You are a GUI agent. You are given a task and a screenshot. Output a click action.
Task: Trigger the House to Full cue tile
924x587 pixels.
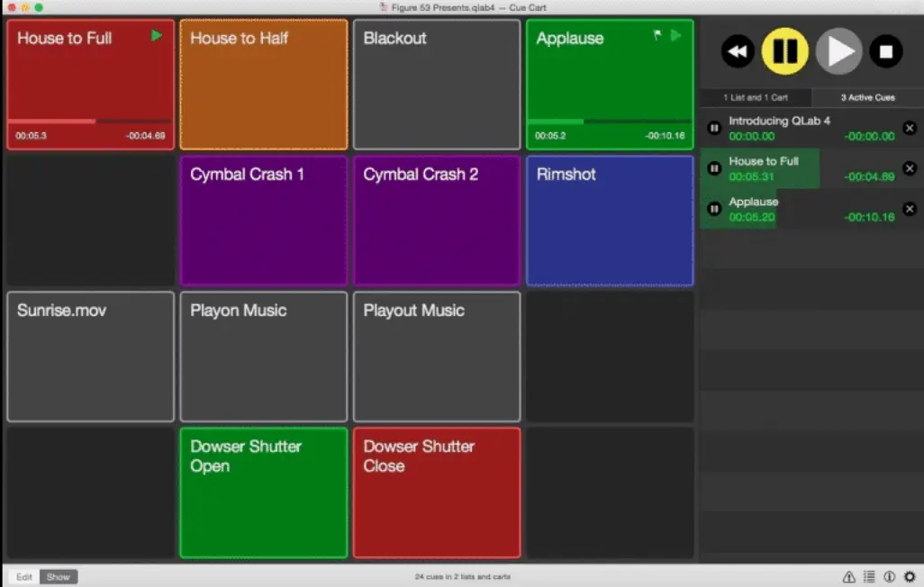(x=91, y=85)
